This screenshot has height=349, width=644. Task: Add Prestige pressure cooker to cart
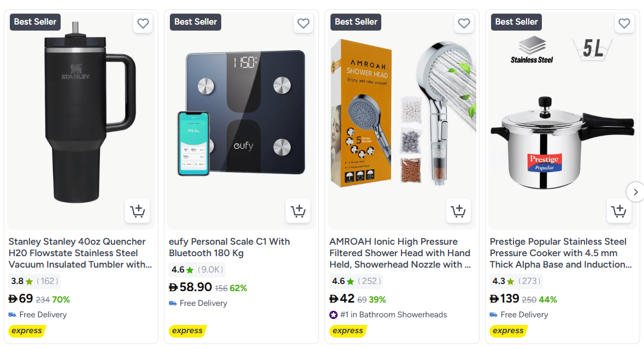pyautogui.click(x=618, y=211)
